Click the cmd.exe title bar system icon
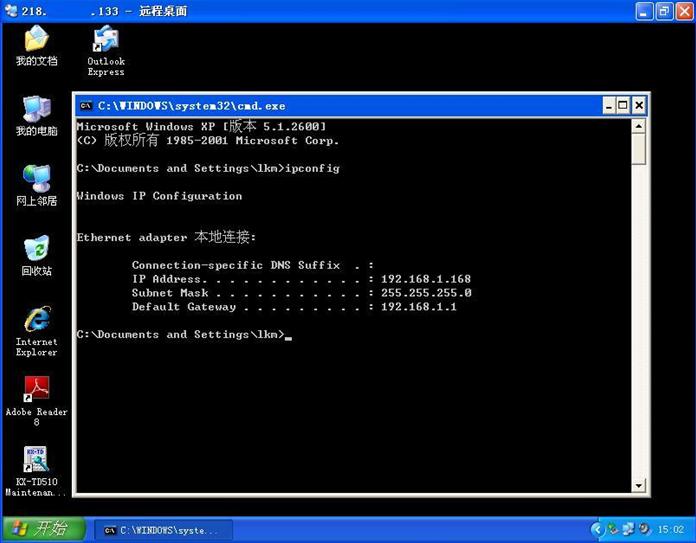696x543 pixels. coord(86,106)
